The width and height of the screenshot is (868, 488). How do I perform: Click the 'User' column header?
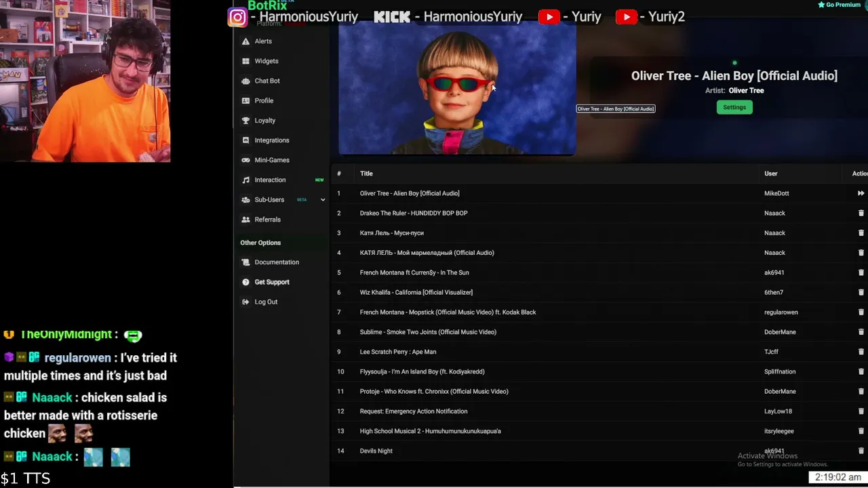coord(771,174)
